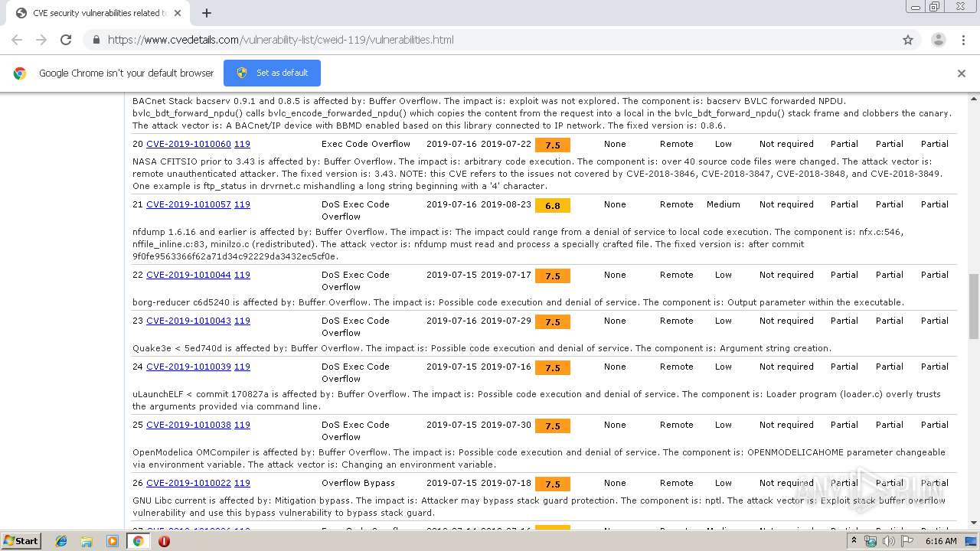Select the nfdump 1.6.16 description text

[x=518, y=244]
